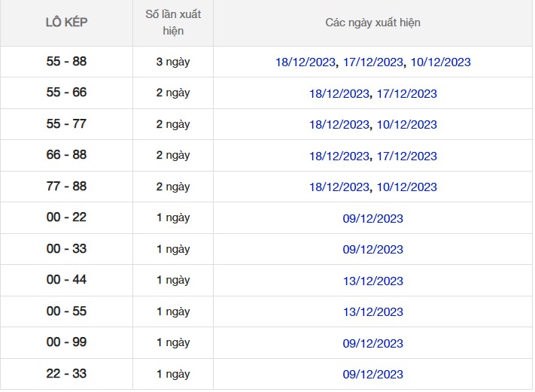Screen dimensions: 535x392
Task: Click 17/12/2023 link for pair 55 - 66
Action: [x=406, y=94]
